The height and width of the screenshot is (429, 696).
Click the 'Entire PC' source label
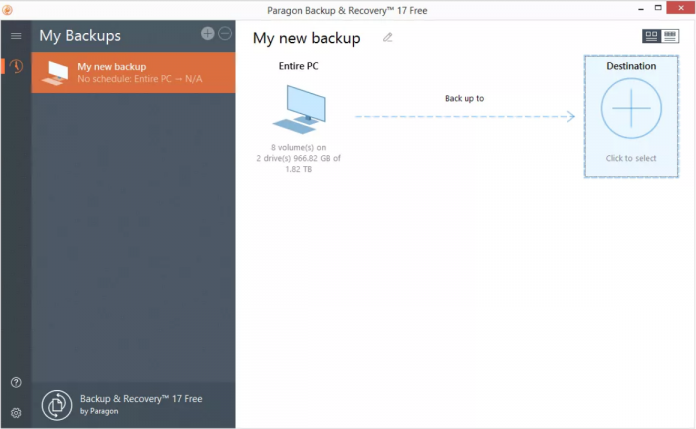298,66
